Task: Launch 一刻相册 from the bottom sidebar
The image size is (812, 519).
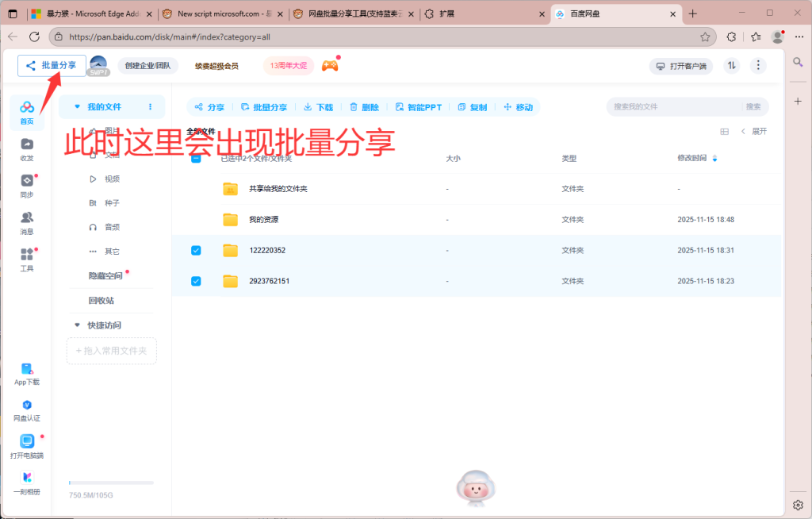Action: coord(26,482)
